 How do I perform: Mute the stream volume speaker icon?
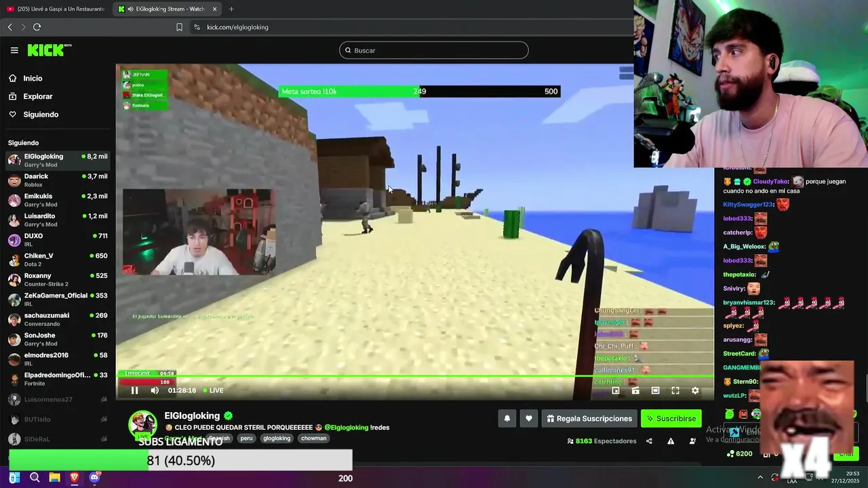pyautogui.click(x=155, y=390)
